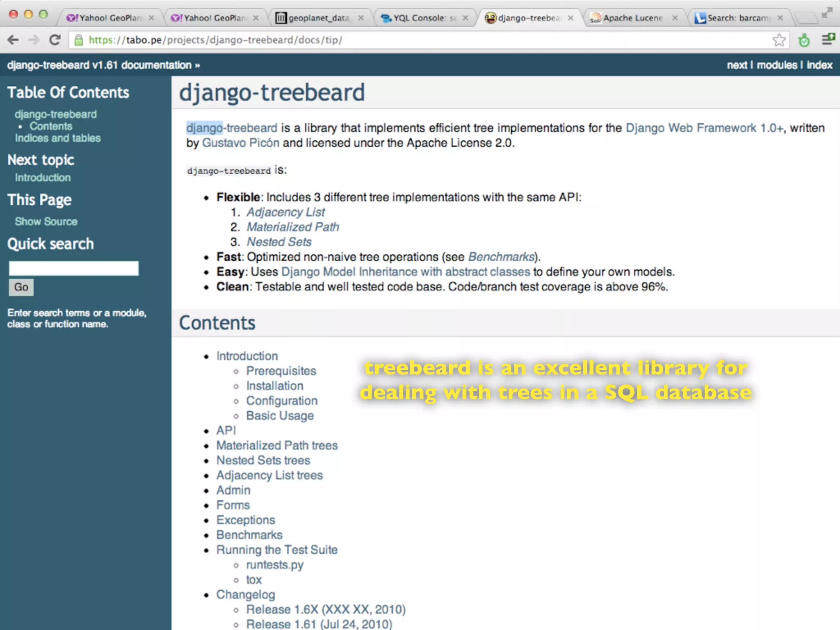Open Changelog contents link

coord(246,595)
